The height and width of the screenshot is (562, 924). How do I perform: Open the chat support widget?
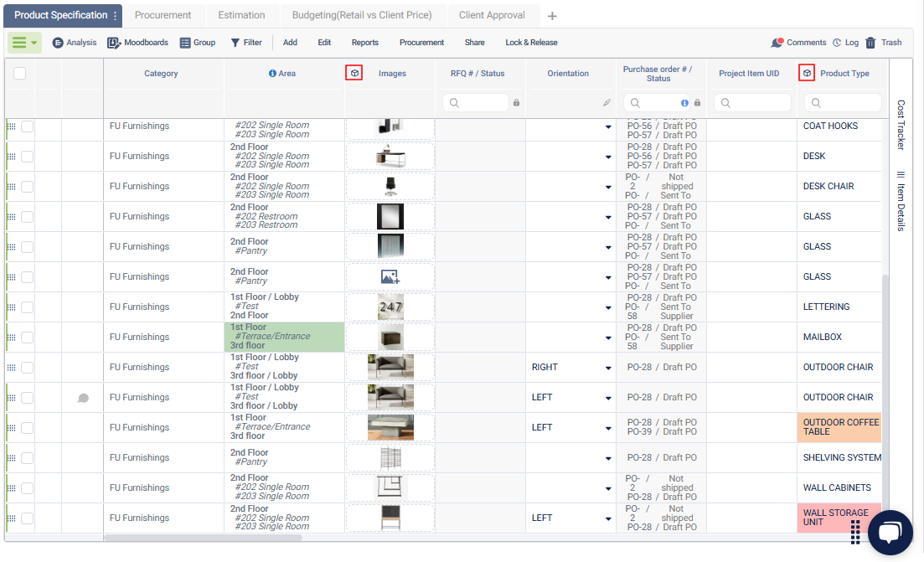[890, 533]
